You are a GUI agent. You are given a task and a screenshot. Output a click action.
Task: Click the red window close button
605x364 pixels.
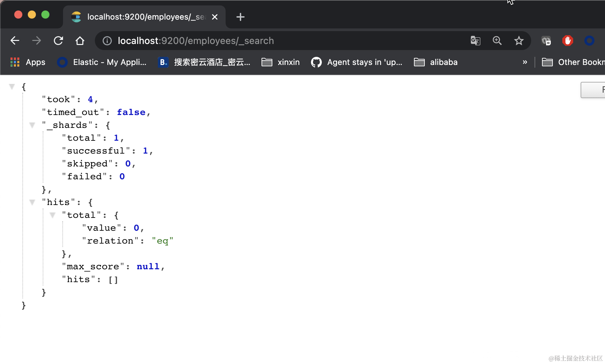pos(18,15)
